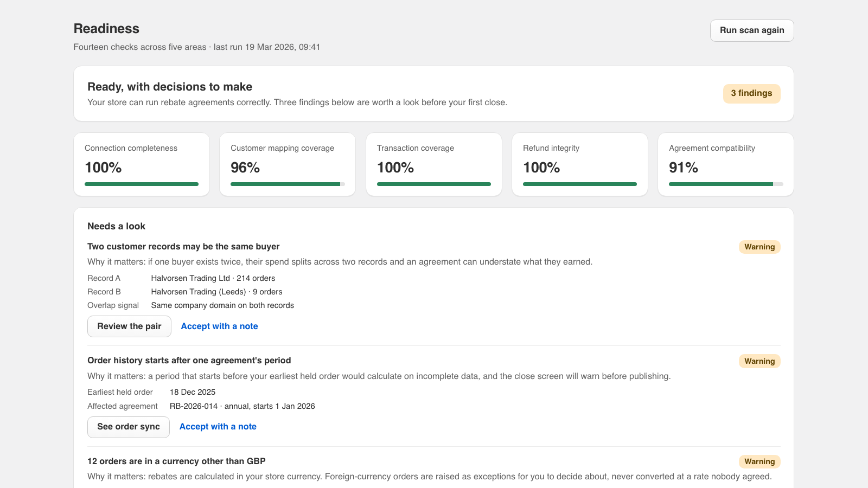This screenshot has height=488, width=868.
Task: Click the Readiness page heading
Action: click(106, 29)
